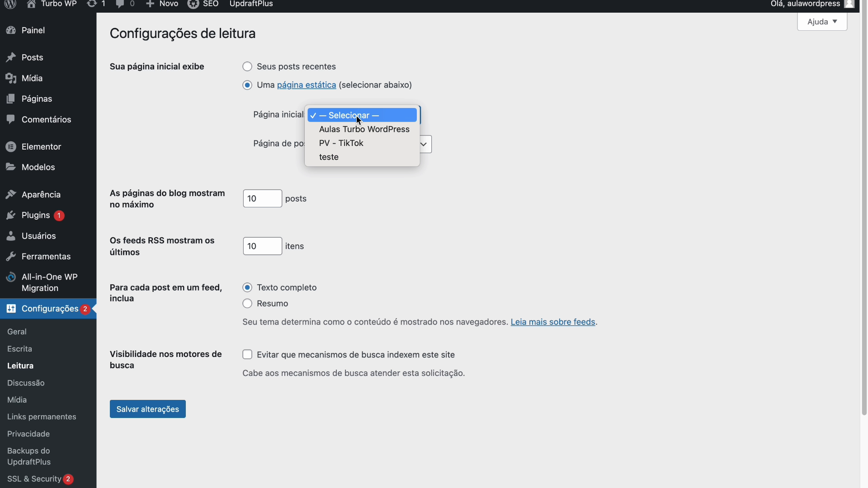This screenshot has width=868, height=488.
Task: Click the Comentários speech bubble icon
Action: 11,119
